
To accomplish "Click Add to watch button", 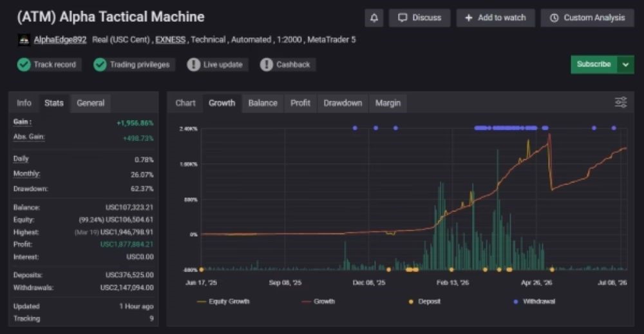I will tap(495, 17).
